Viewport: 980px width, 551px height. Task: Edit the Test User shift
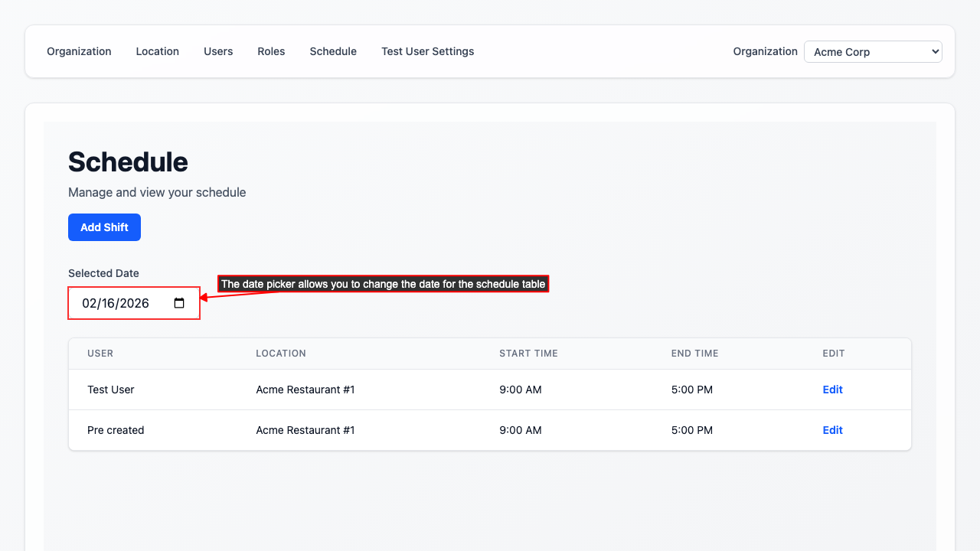point(832,390)
